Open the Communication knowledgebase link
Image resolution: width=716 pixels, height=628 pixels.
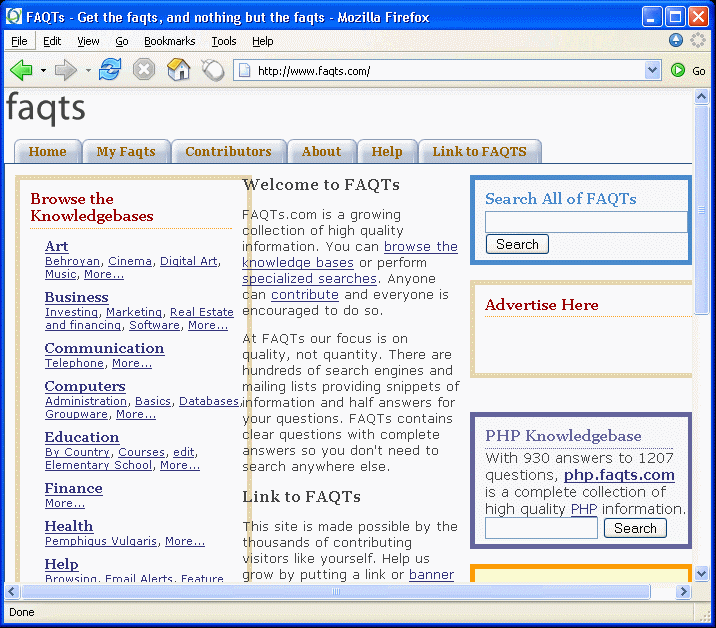105,348
